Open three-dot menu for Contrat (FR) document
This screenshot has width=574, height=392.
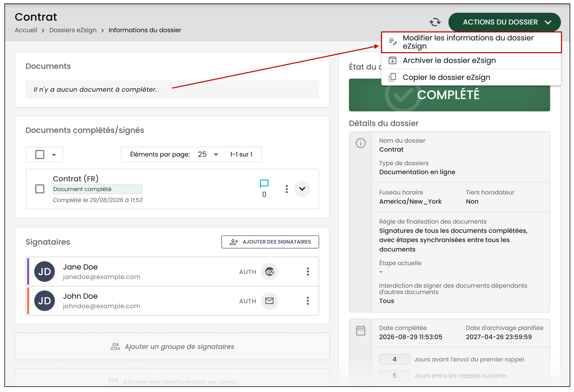coord(287,189)
